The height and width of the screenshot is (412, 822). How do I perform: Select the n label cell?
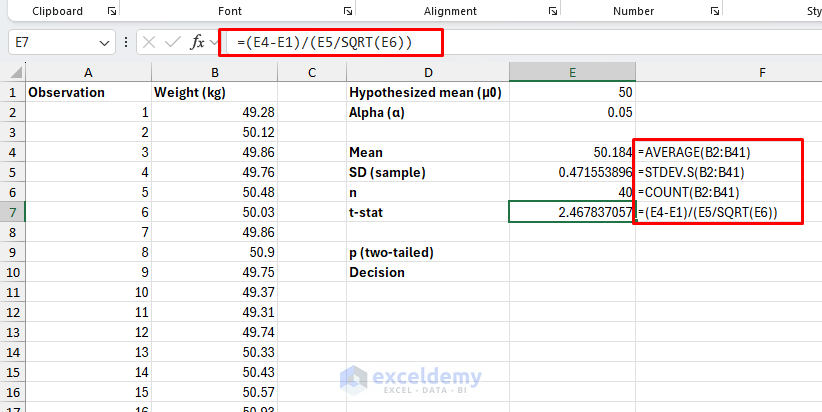(428, 192)
